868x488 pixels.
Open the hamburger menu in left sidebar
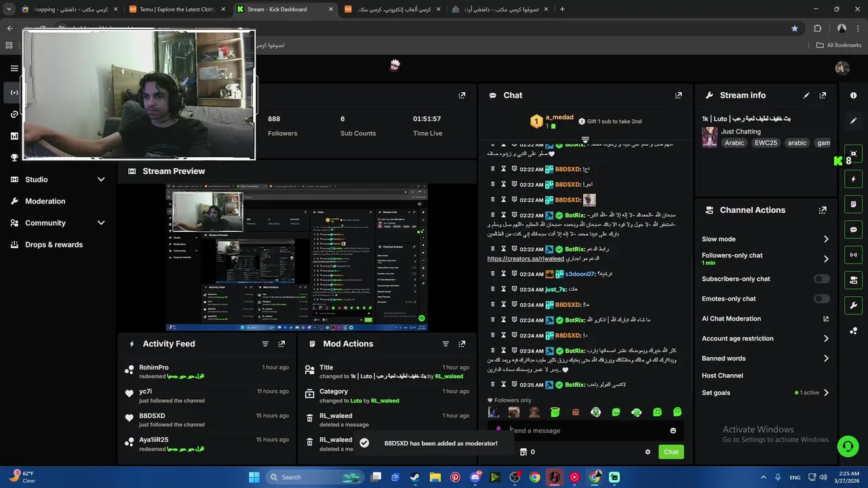14,68
